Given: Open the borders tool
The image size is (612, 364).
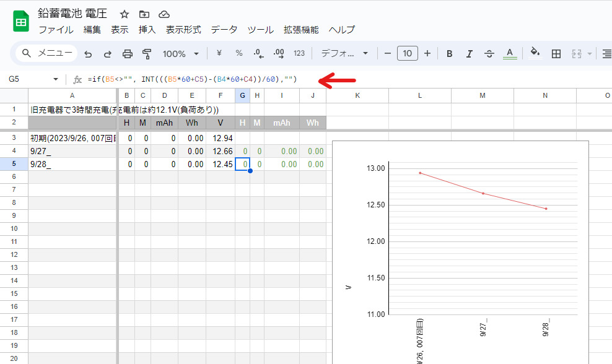Looking at the screenshot, I should (x=556, y=54).
